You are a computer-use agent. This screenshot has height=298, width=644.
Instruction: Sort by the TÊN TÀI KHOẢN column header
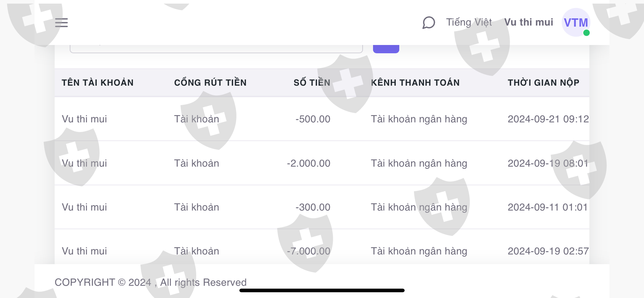pyautogui.click(x=97, y=83)
